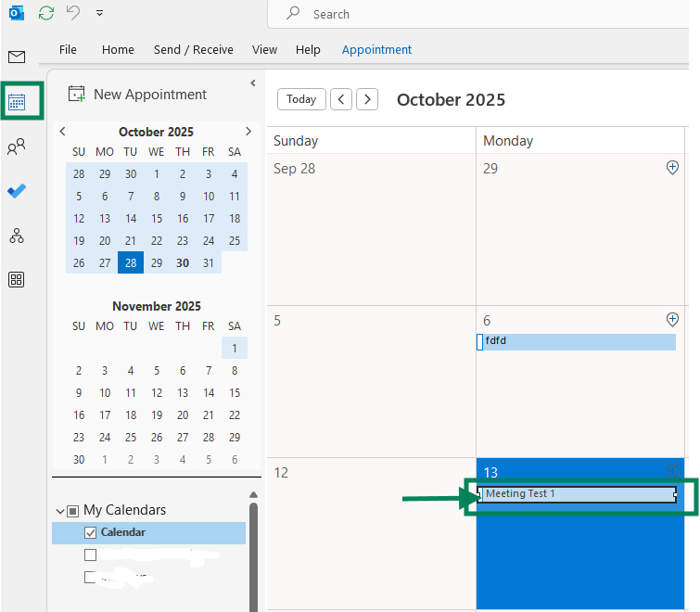This screenshot has width=700, height=612.
Task: Open the Help tab
Action: (x=308, y=49)
